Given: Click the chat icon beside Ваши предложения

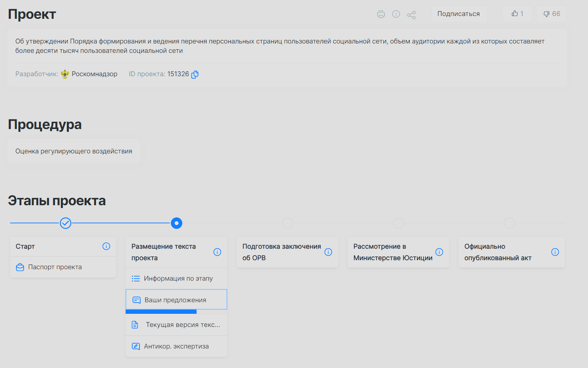Looking at the screenshot, I should pyautogui.click(x=136, y=300).
